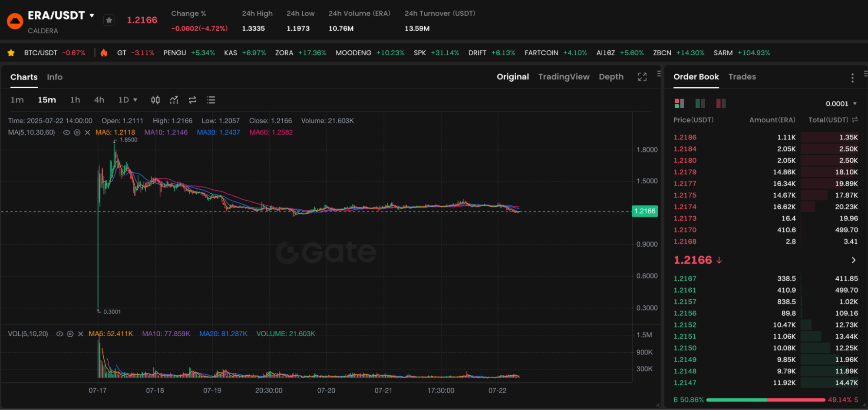This screenshot has width=868, height=410.
Task: Open the order book three-dot menu
Action: click(852, 78)
